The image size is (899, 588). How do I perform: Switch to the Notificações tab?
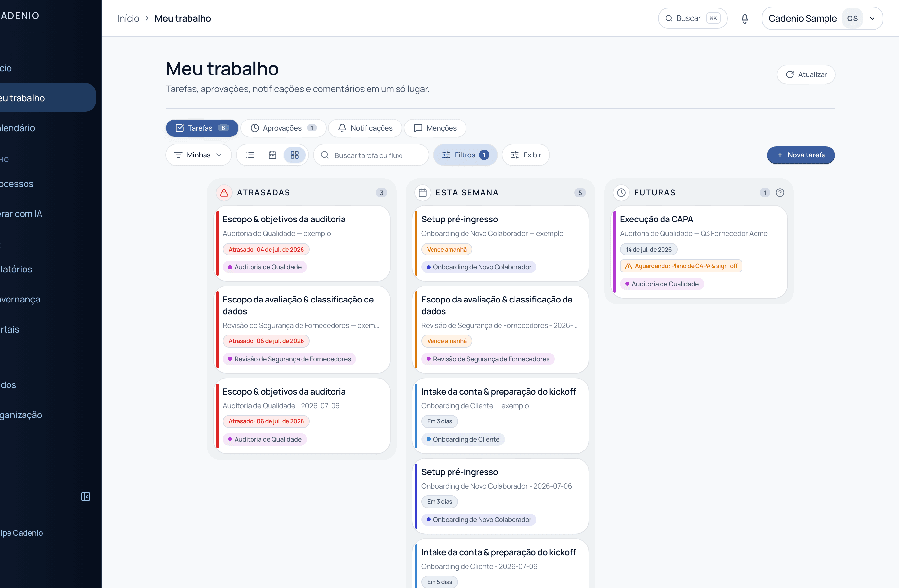point(365,128)
